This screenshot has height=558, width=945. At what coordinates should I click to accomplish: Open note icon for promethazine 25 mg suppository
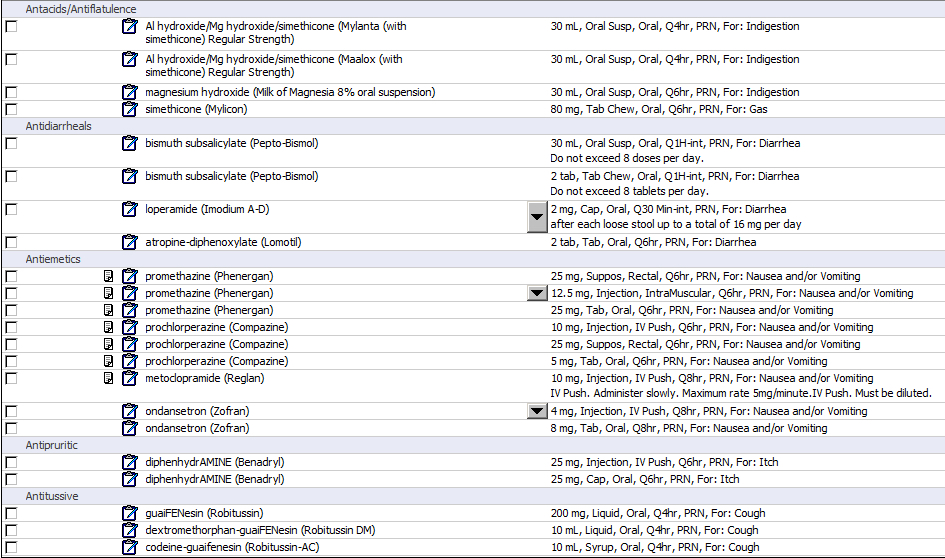coord(108,276)
